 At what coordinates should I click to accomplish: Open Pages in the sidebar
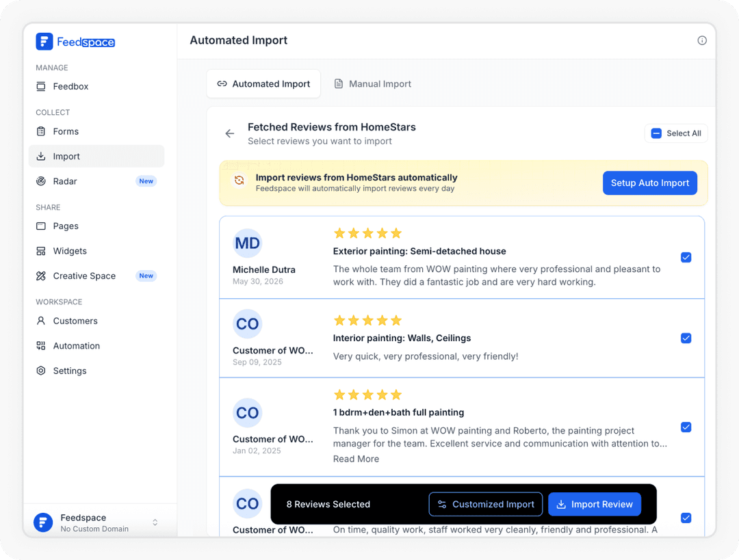96,226
